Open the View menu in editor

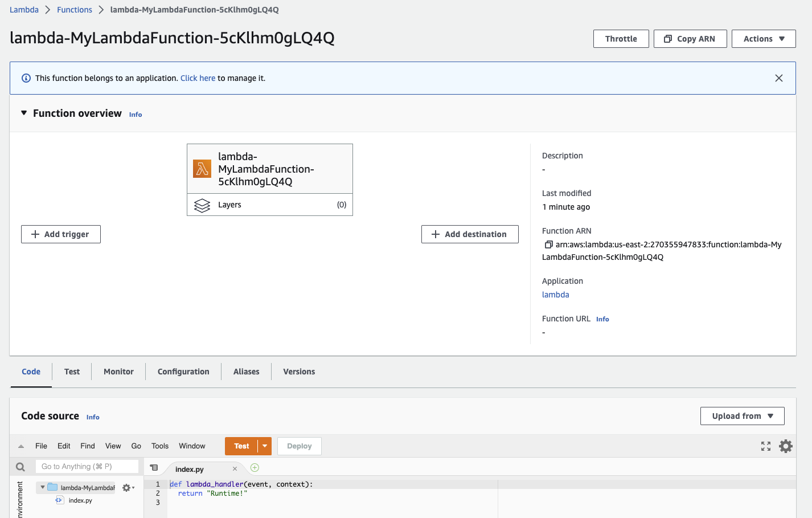(113, 446)
